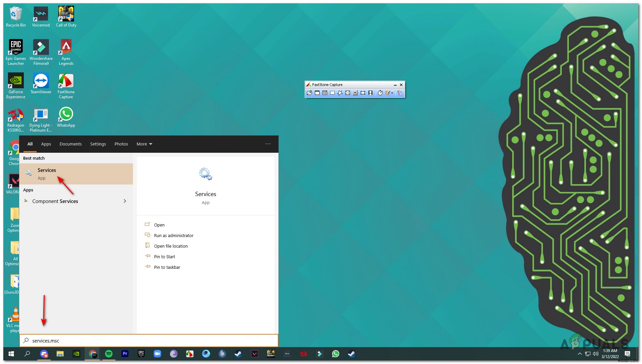Expand the More dropdown in search results
Screen dimensions: 642x364
tap(143, 144)
